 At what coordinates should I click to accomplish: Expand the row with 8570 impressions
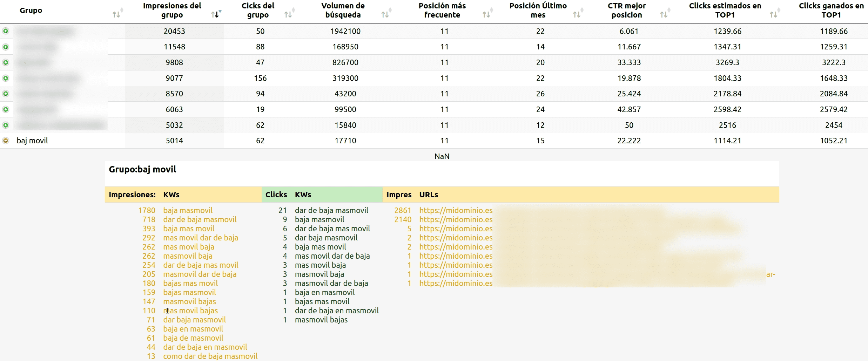6,94
